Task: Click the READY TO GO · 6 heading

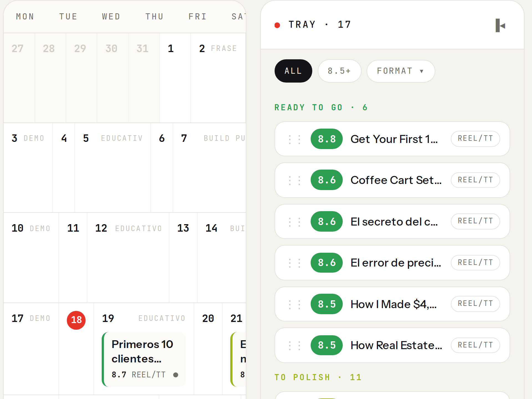Action: point(321,108)
